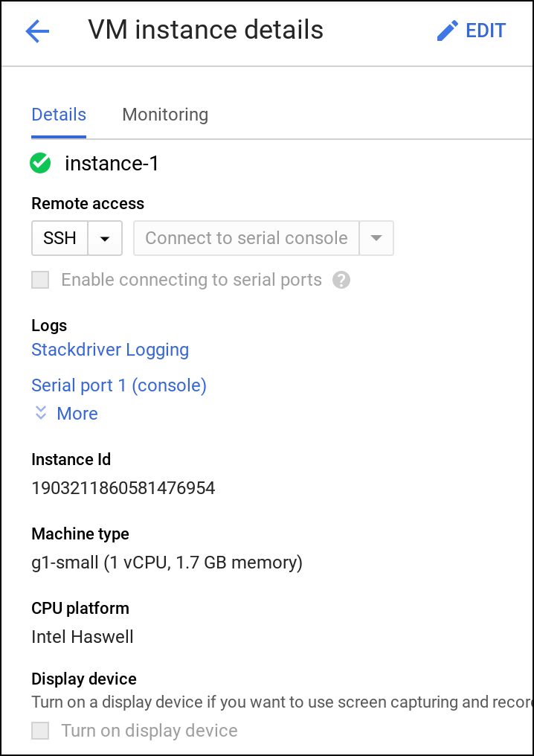The image size is (534, 756).
Task: Go back using the left arrow icon
Action: [x=37, y=31]
